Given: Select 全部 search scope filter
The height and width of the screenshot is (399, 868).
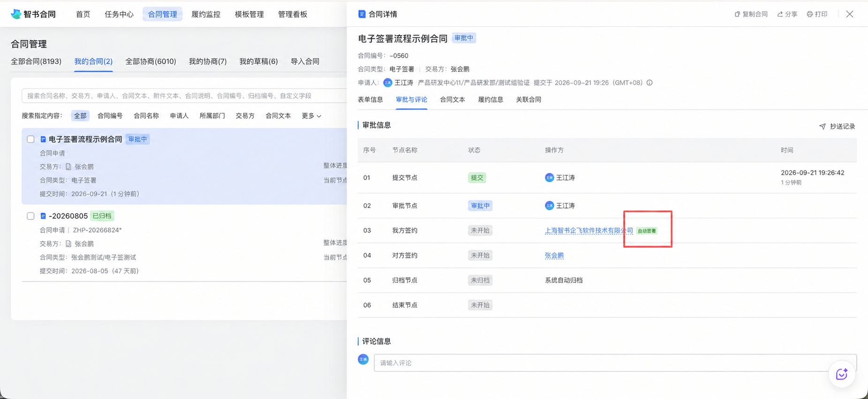Looking at the screenshot, I should 80,116.
